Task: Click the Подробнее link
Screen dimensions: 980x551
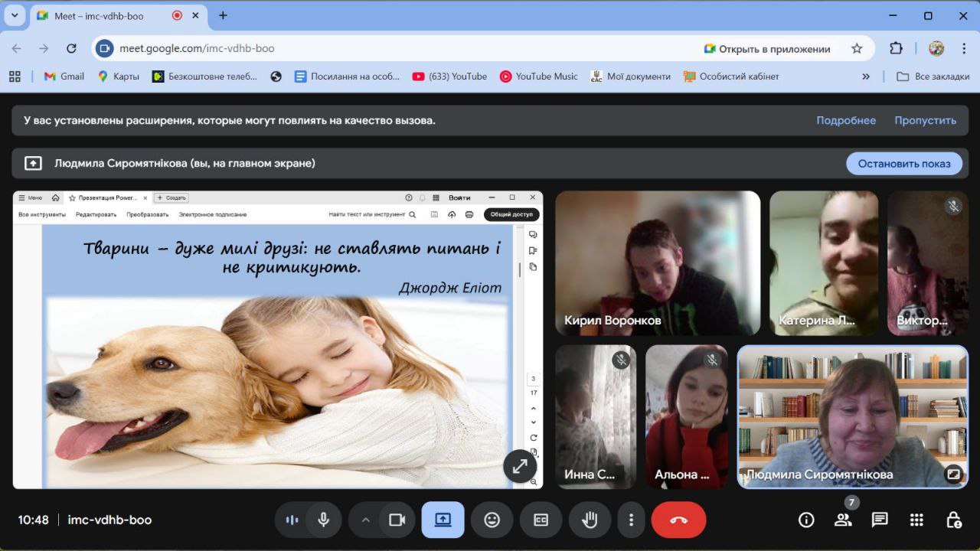Action: [x=845, y=120]
